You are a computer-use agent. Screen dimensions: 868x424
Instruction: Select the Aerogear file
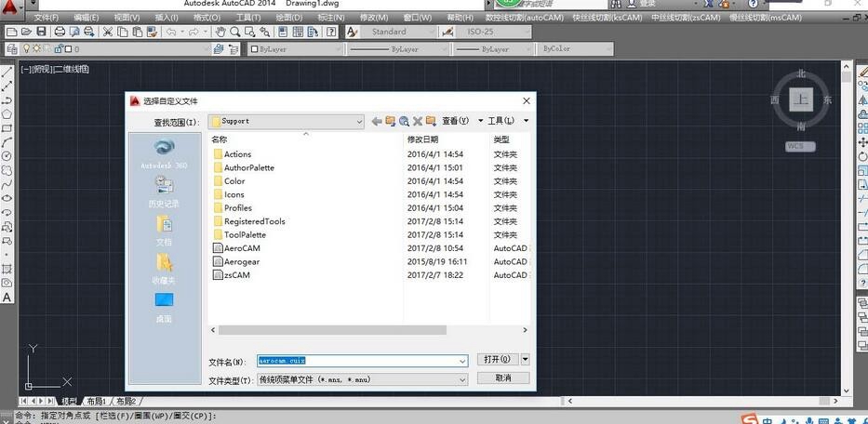236,261
